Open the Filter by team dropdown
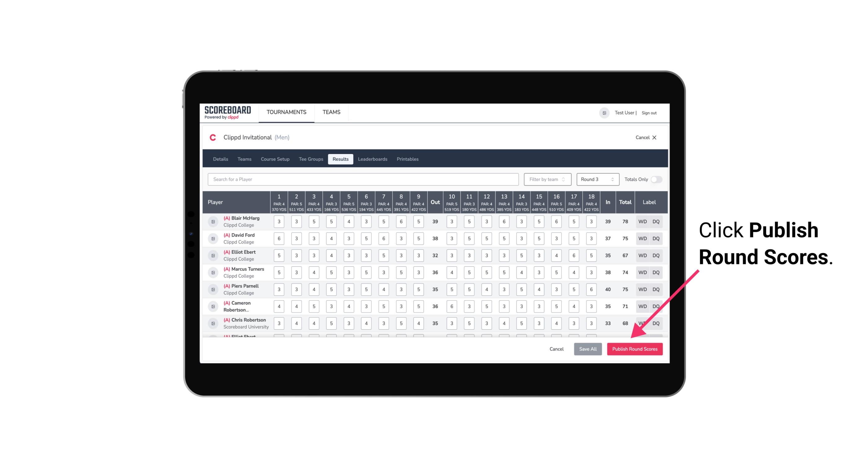The image size is (868, 467). [x=547, y=179]
